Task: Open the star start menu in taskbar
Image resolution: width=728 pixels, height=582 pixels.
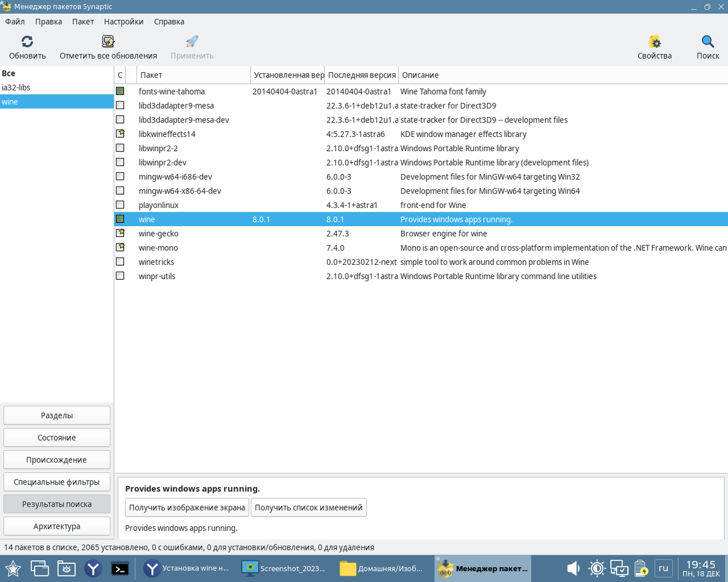Action: coord(13,569)
